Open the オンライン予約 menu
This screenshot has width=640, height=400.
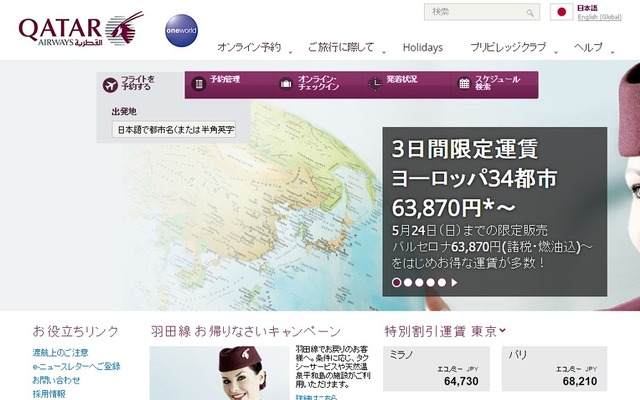tap(249, 47)
